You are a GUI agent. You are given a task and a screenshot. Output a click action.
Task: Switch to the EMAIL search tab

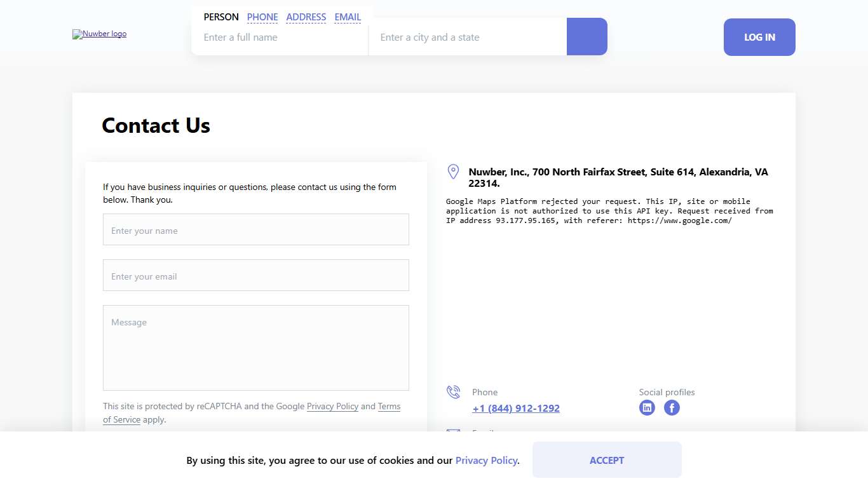point(348,17)
